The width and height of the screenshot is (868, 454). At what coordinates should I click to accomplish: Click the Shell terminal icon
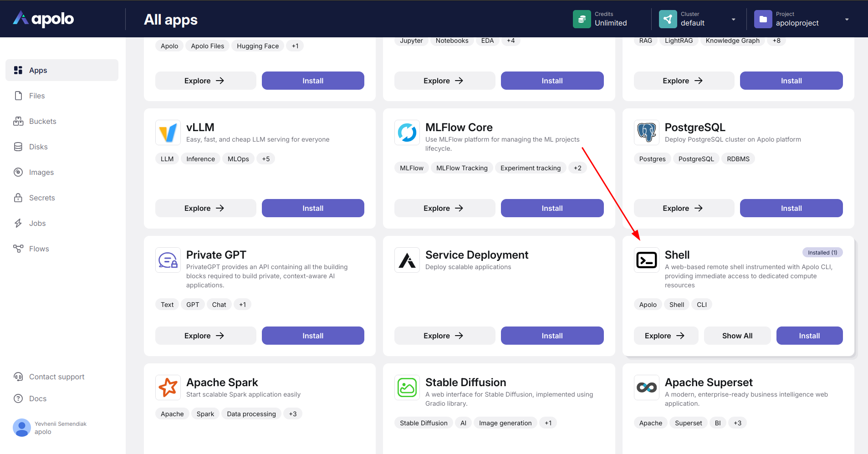point(646,260)
